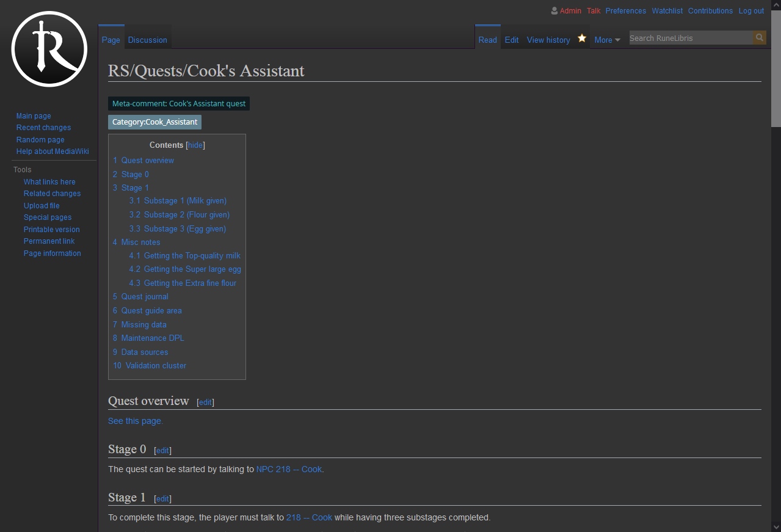
Task: Hide the Contents table
Action: tap(195, 145)
